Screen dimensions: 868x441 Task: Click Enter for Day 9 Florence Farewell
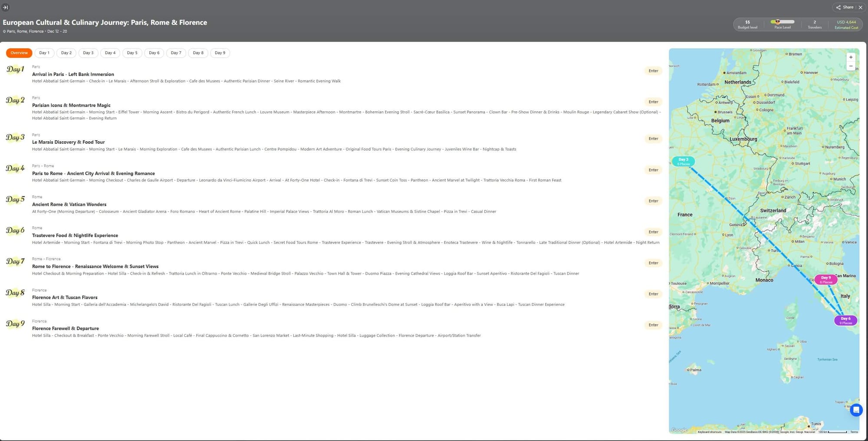pos(653,325)
